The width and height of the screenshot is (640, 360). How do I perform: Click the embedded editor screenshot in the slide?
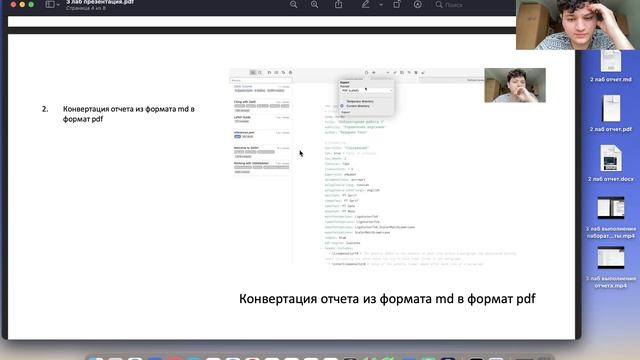point(387,167)
